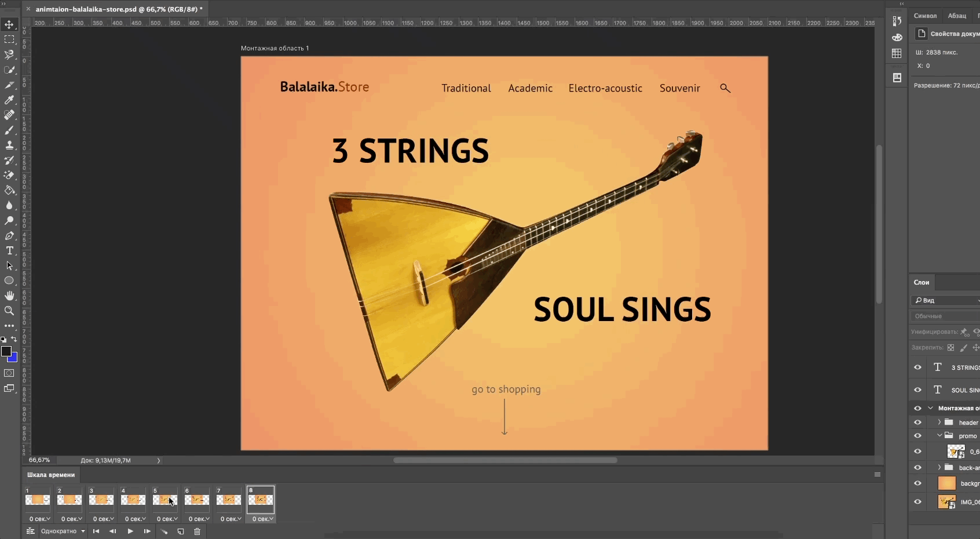This screenshot has height=539, width=980.
Task: Collapse the artboard layer group
Action: click(931, 408)
